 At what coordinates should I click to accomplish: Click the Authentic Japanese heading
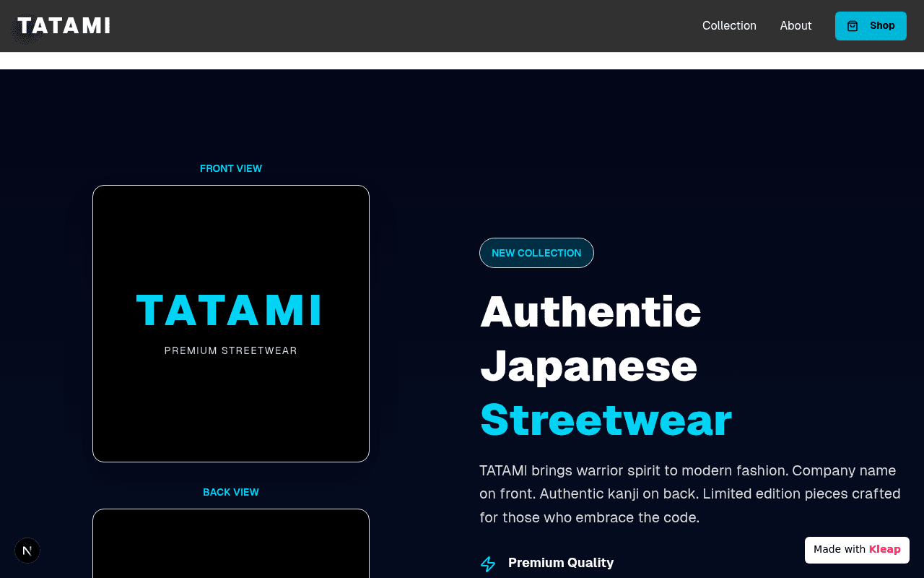coord(590,338)
